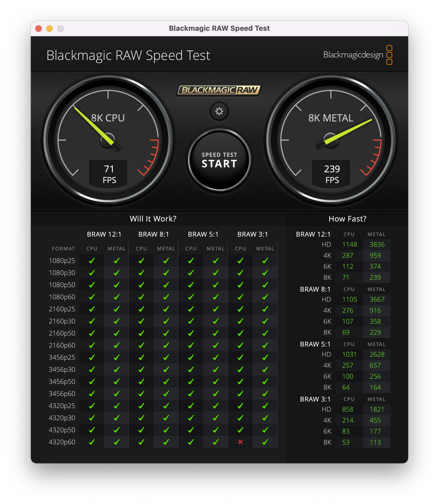The image size is (439, 504).
Task: Click the 2160p50 BRAW 3:1 CPU checkmark
Action: coord(240,333)
